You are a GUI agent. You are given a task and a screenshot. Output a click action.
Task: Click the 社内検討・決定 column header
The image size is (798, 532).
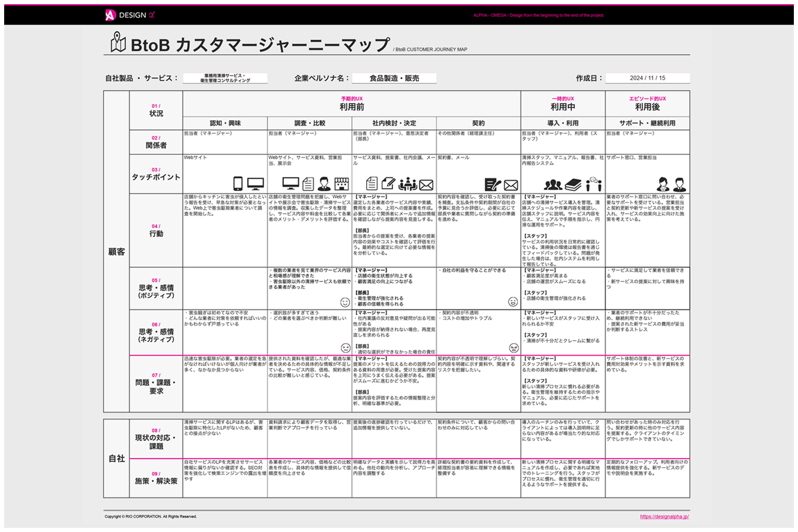tap(394, 123)
